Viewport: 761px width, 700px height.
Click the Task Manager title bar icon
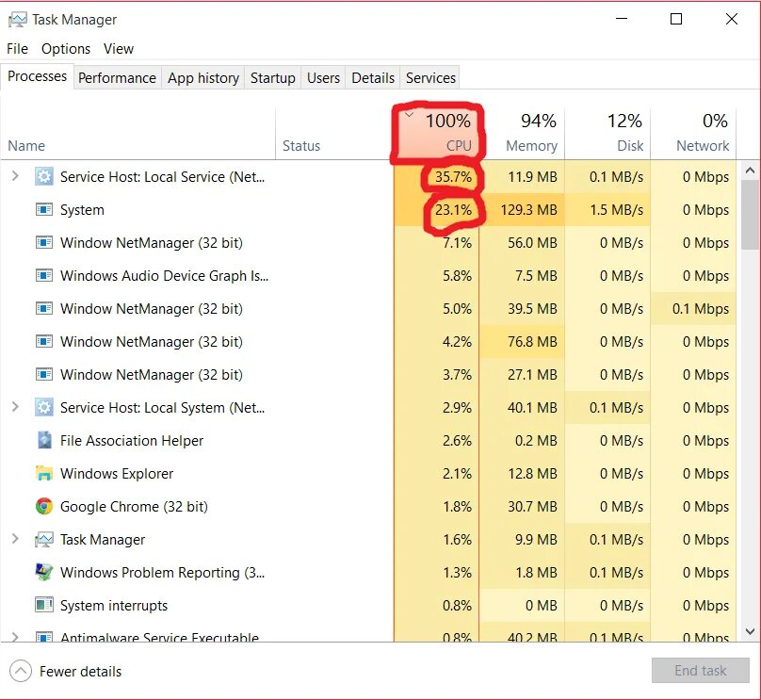pyautogui.click(x=18, y=20)
